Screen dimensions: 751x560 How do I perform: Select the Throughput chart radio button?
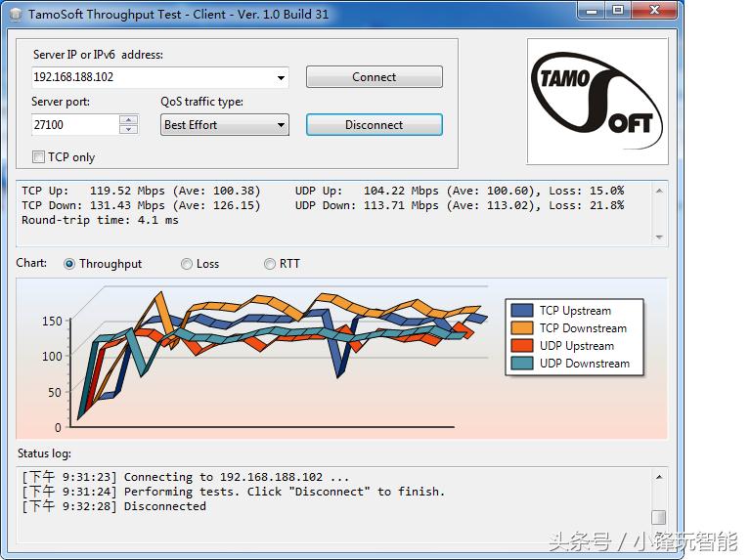pos(69,264)
